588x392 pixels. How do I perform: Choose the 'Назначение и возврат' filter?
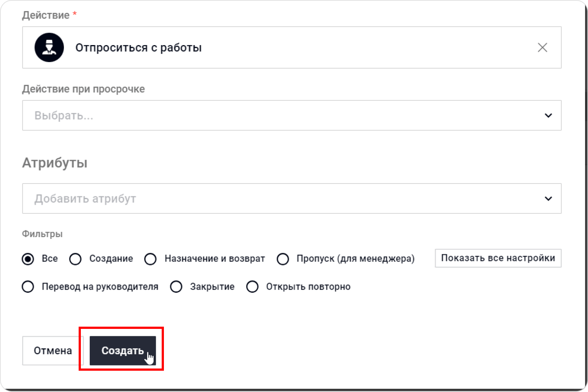click(x=151, y=259)
